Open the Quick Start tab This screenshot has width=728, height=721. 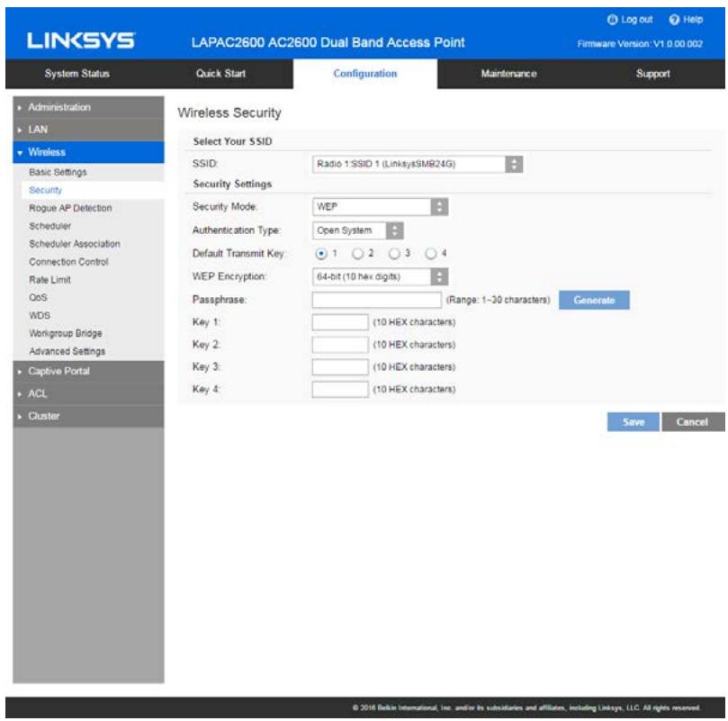coord(220,74)
